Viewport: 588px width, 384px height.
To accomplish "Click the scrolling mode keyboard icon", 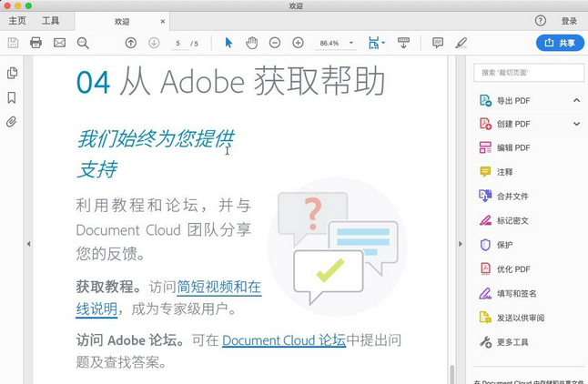I will click(403, 43).
